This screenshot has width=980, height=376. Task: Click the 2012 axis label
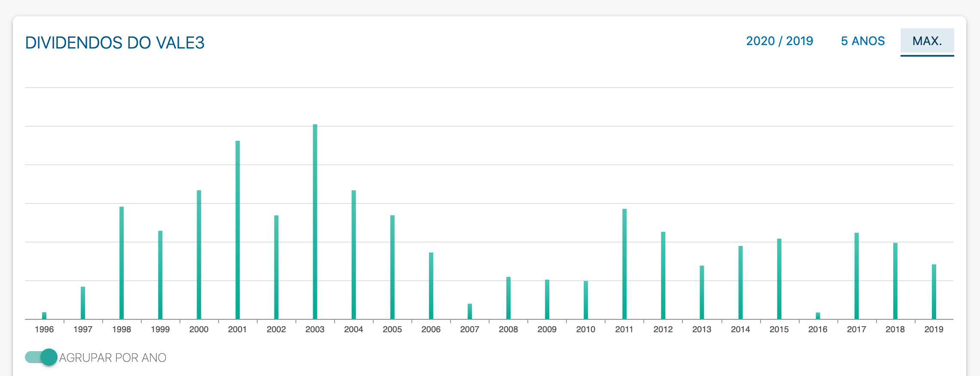point(663,329)
